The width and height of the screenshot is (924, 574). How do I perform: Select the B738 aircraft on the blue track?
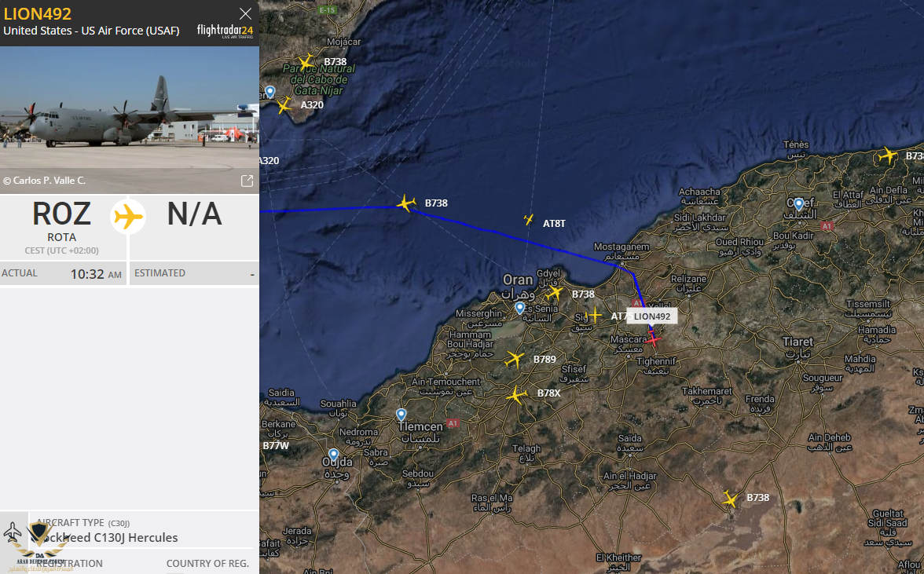point(406,203)
